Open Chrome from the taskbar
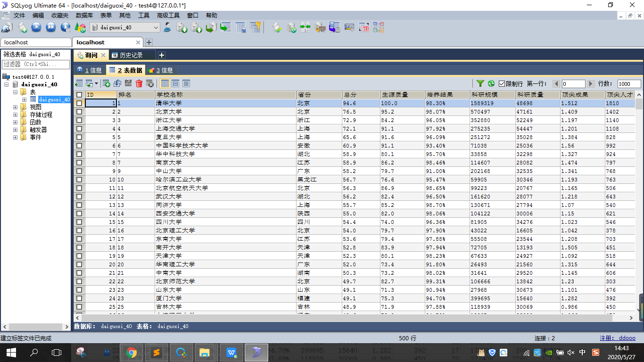This screenshot has width=644, height=362. point(132,352)
